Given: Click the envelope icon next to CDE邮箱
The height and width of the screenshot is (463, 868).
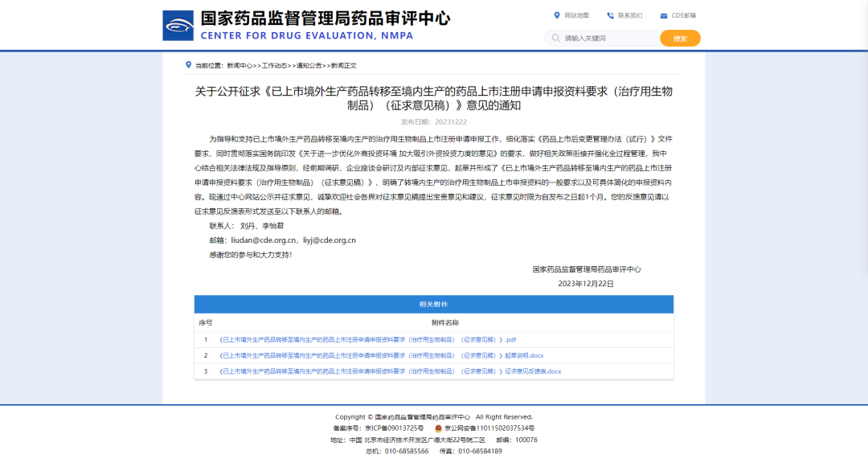Looking at the screenshot, I should coord(662,14).
